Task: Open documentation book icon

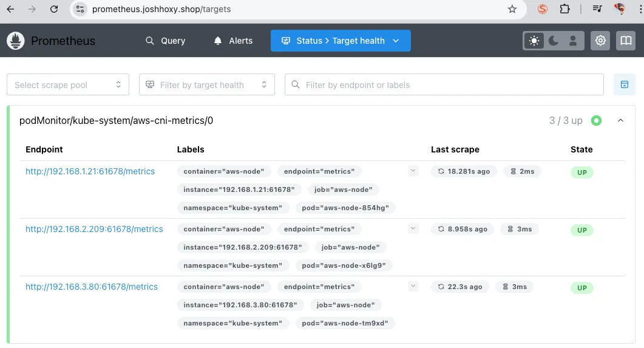Action: 626,41
